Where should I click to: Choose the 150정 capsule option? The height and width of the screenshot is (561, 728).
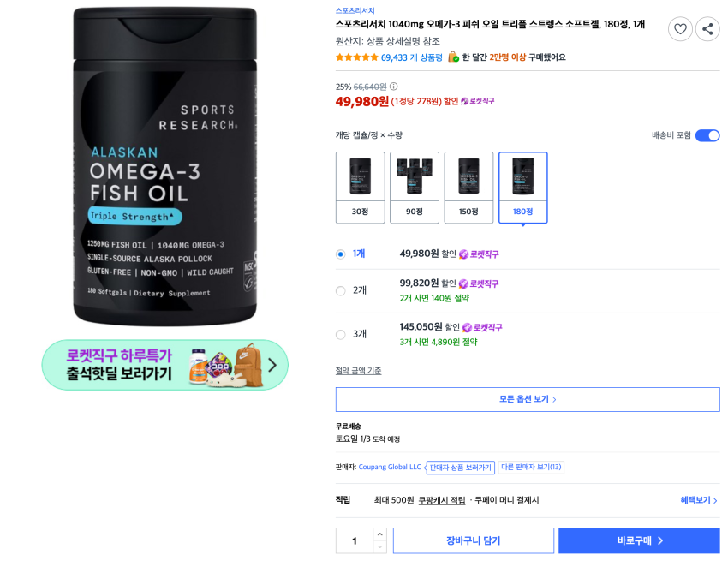pyautogui.click(x=468, y=188)
